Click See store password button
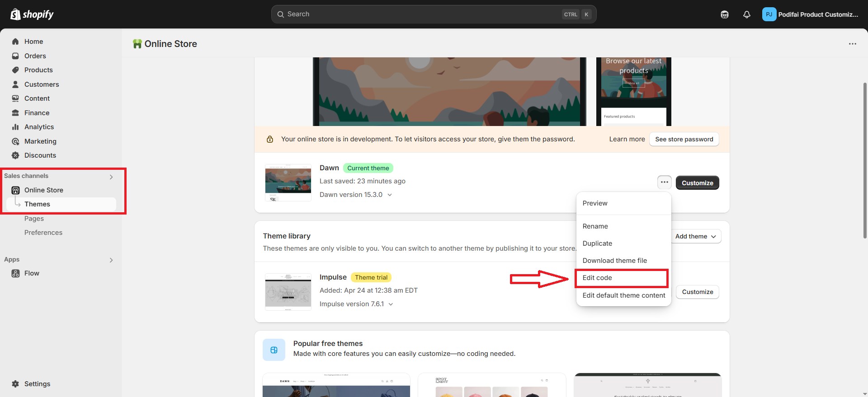The height and width of the screenshot is (397, 868). (x=684, y=139)
